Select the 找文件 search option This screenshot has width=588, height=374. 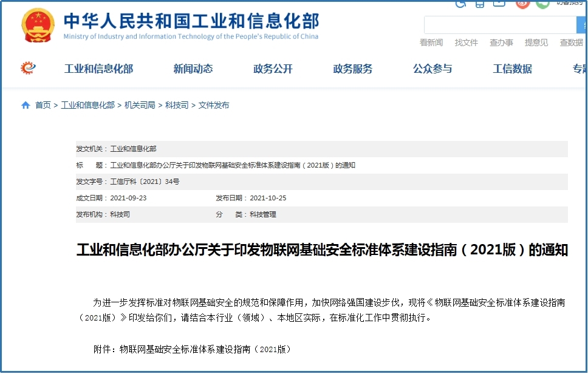point(466,42)
